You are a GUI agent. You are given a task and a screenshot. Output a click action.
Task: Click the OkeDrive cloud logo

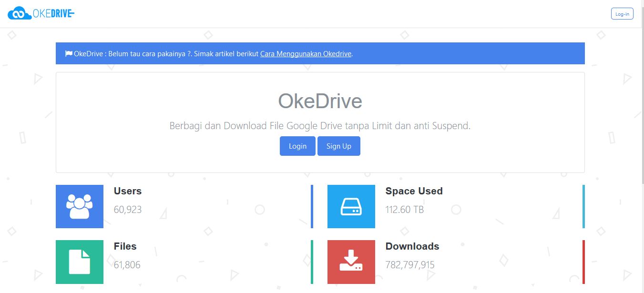click(x=41, y=13)
